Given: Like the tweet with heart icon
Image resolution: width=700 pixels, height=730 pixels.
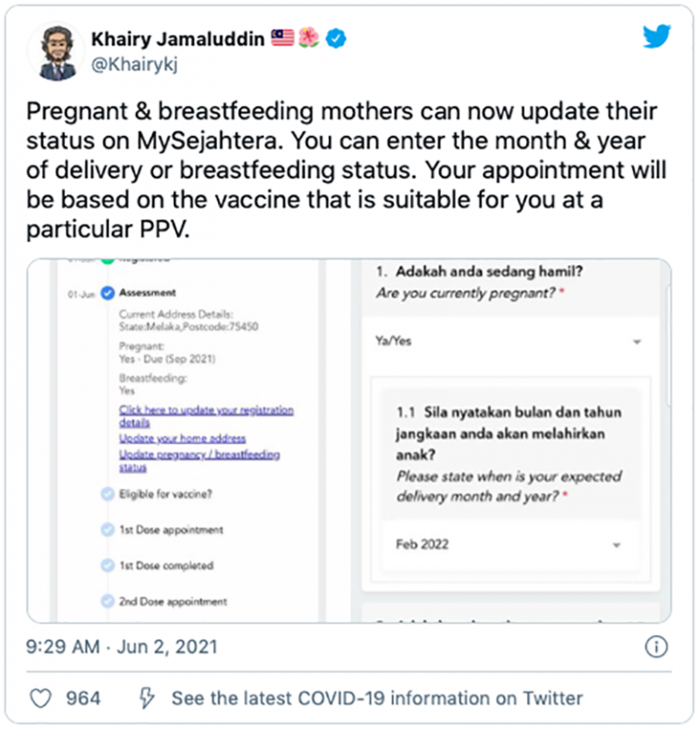Looking at the screenshot, I should (40, 698).
